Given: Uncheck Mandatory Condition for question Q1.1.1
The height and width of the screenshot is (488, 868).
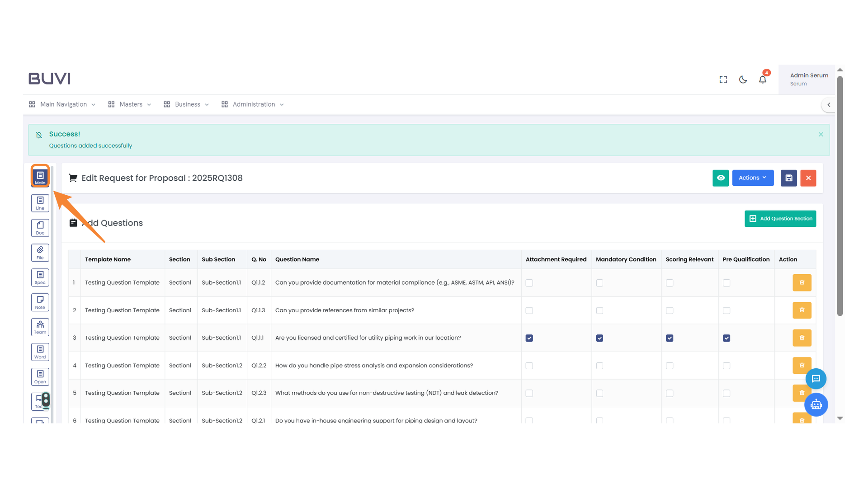Looking at the screenshot, I should (x=599, y=338).
